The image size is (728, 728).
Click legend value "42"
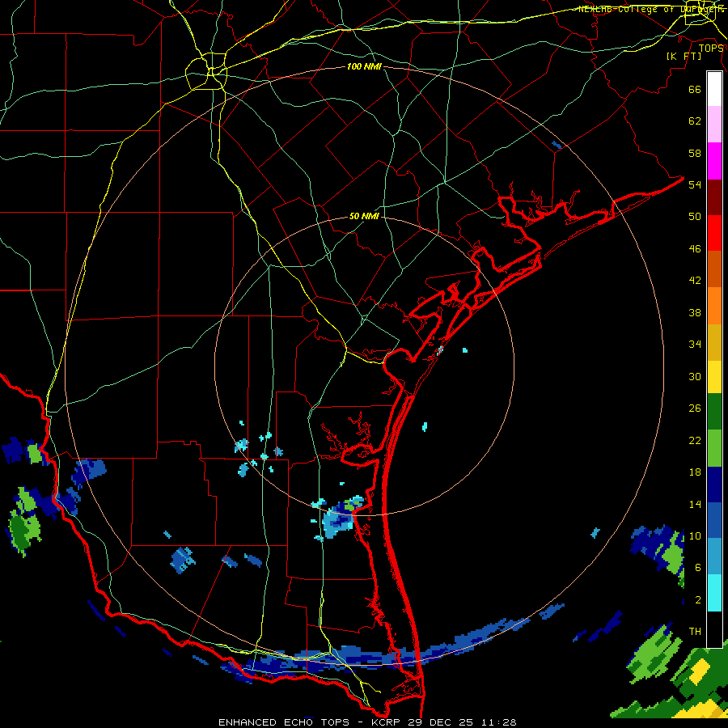[695, 281]
